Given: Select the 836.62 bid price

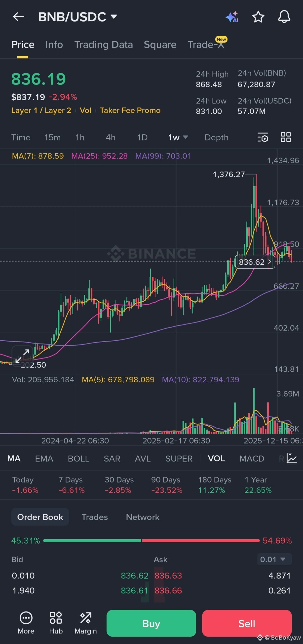Looking at the screenshot, I should (135, 575).
